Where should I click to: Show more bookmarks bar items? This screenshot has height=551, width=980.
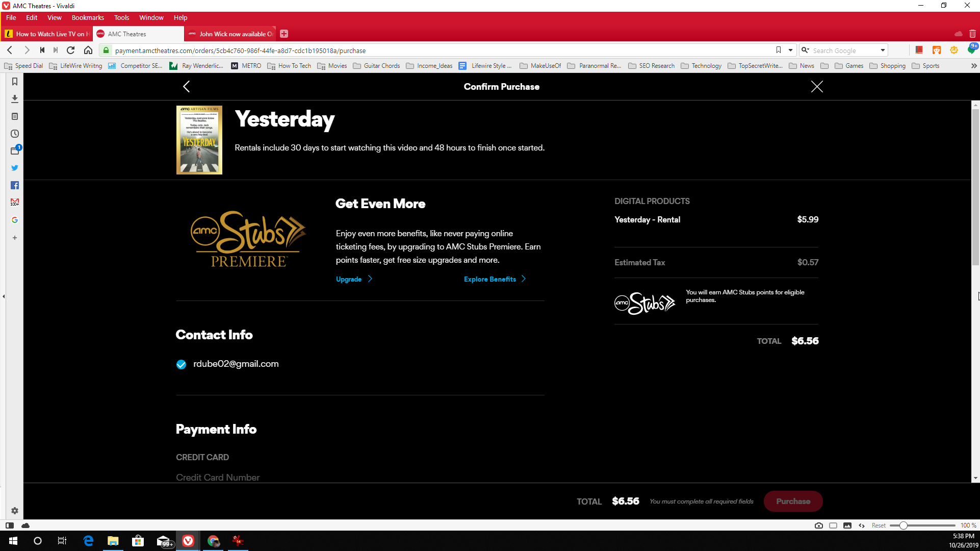[974, 66]
